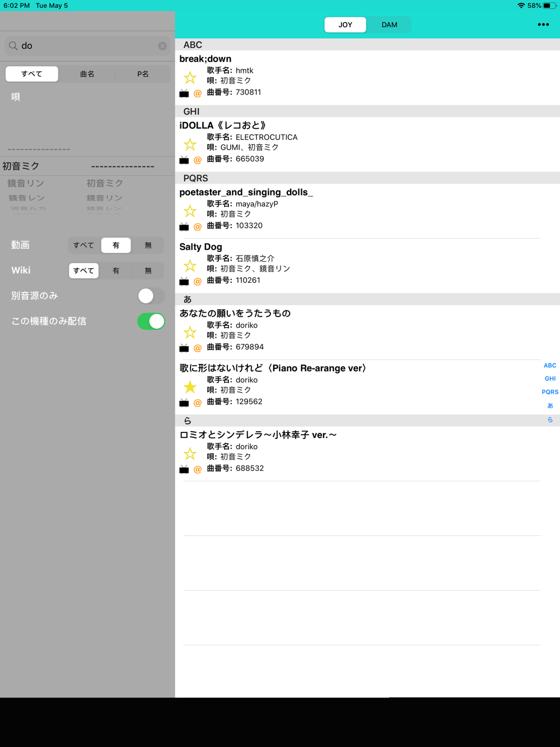Set Wiki filter to 無
This screenshot has height=747, width=560.
tap(148, 270)
